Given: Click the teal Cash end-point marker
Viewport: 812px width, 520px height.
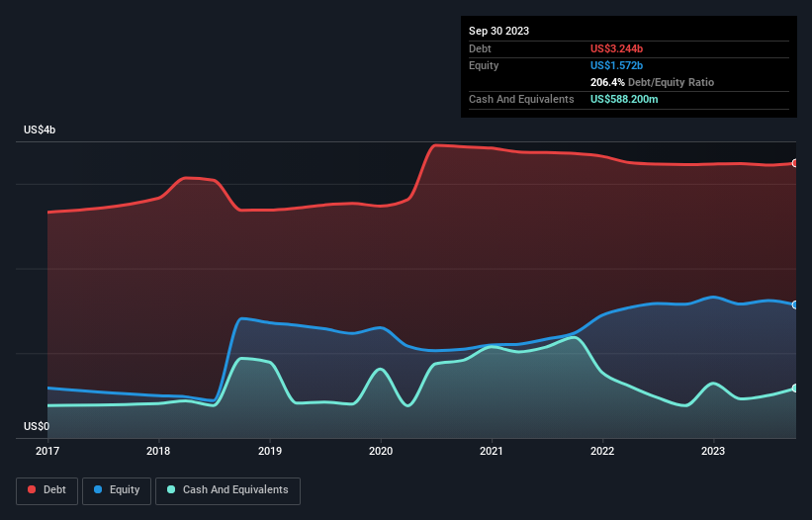Looking at the screenshot, I should pyautogui.click(x=795, y=389).
